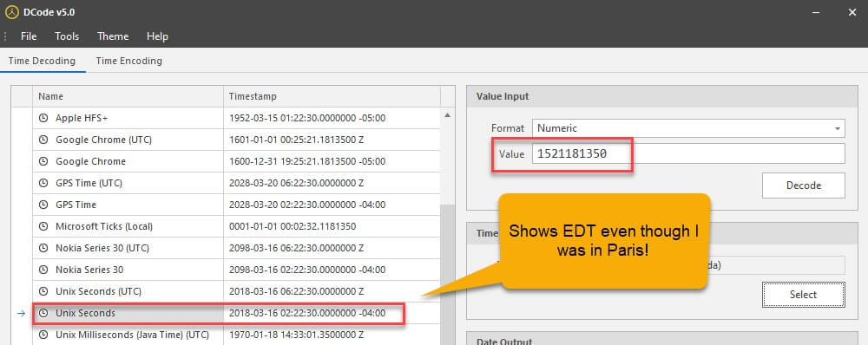Viewport: 868px width, 345px height.
Task: Click the Value input field
Action: click(688, 153)
